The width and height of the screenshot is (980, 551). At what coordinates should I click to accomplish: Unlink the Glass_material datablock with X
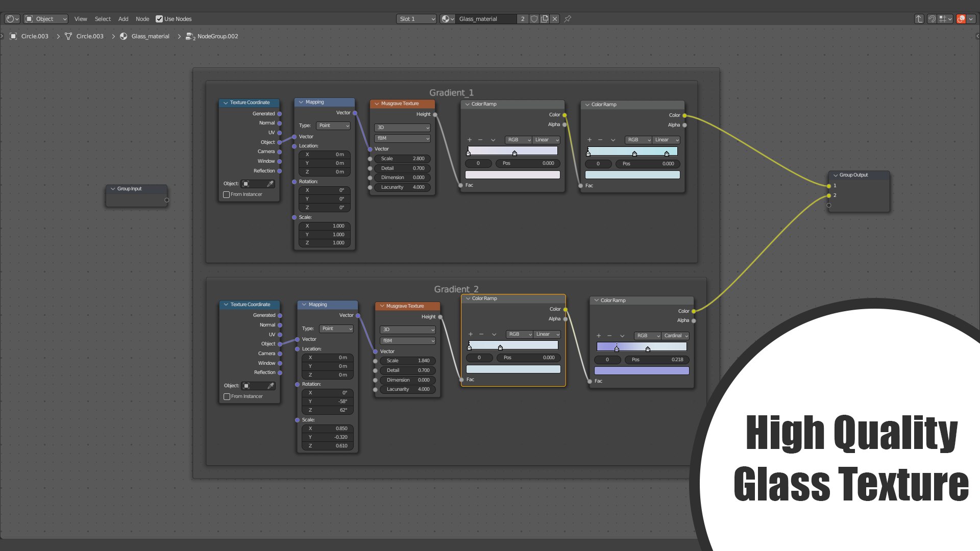[x=555, y=19]
